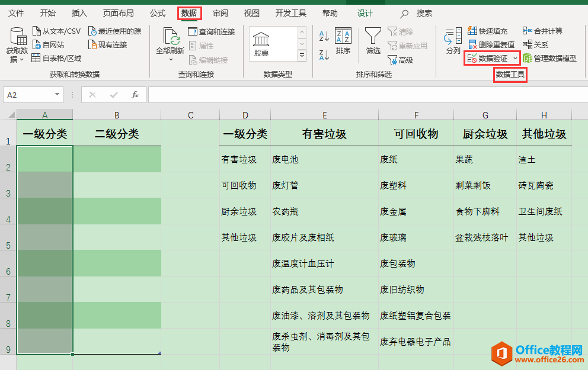
Task: Open the 获取数据 icon
Action: tap(17, 44)
